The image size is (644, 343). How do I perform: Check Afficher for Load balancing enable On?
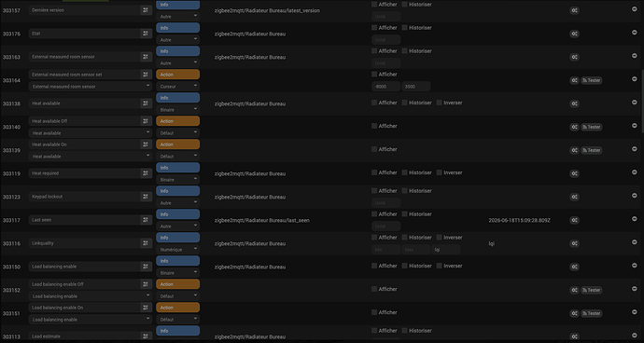(x=374, y=312)
